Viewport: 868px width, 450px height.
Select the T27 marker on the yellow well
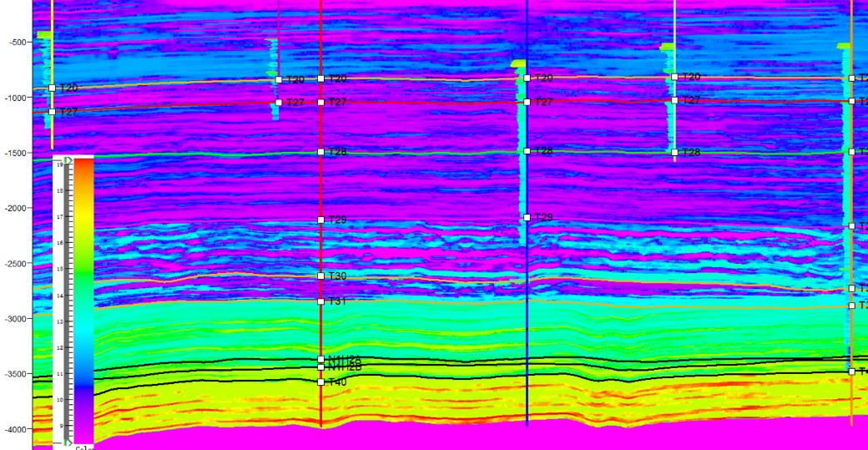(x=52, y=112)
